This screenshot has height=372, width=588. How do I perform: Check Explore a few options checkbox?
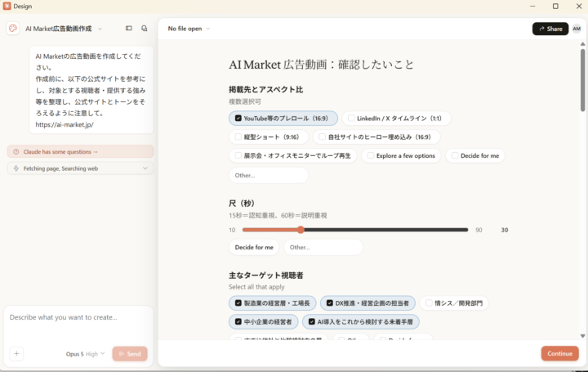pyautogui.click(x=401, y=155)
